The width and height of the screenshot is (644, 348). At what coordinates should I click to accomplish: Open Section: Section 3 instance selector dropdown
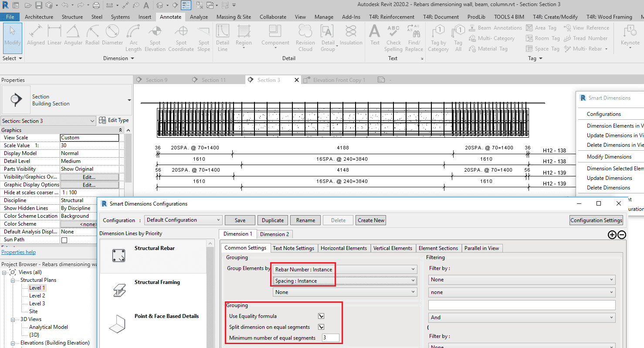tap(48, 121)
